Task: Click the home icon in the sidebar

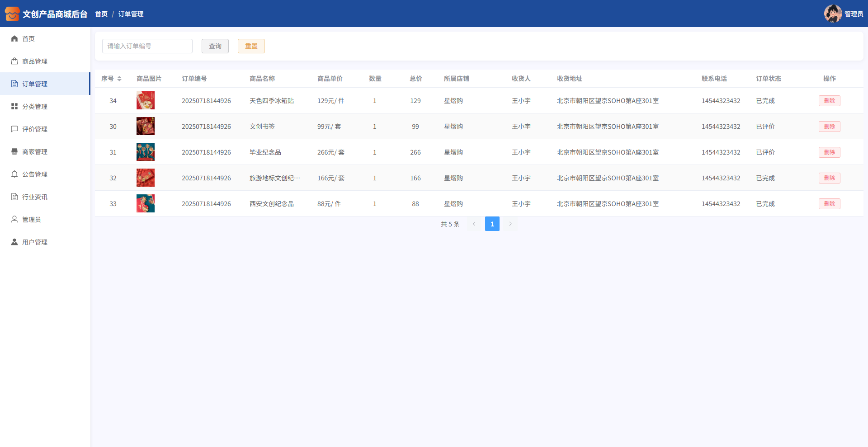Action: click(x=14, y=39)
